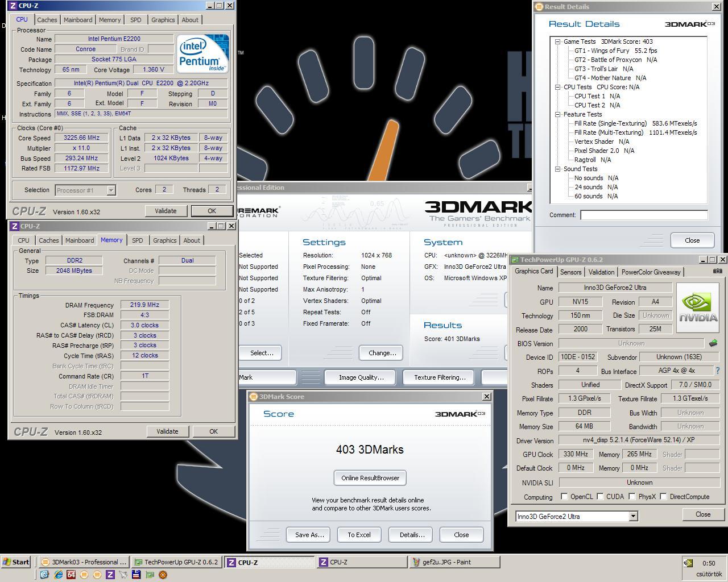Click the Change settings button in 3DMark
728x582 pixels.
click(382, 353)
